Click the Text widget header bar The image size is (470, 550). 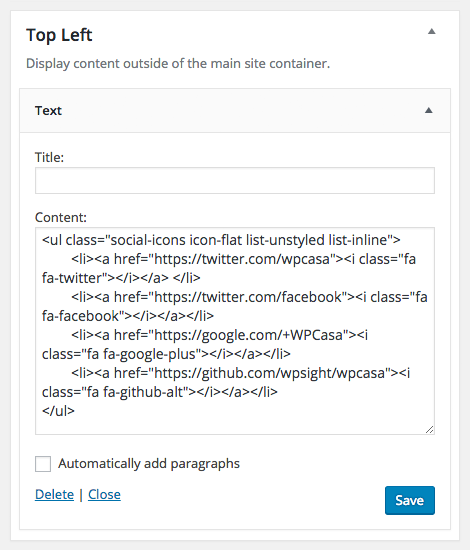[x=235, y=110]
